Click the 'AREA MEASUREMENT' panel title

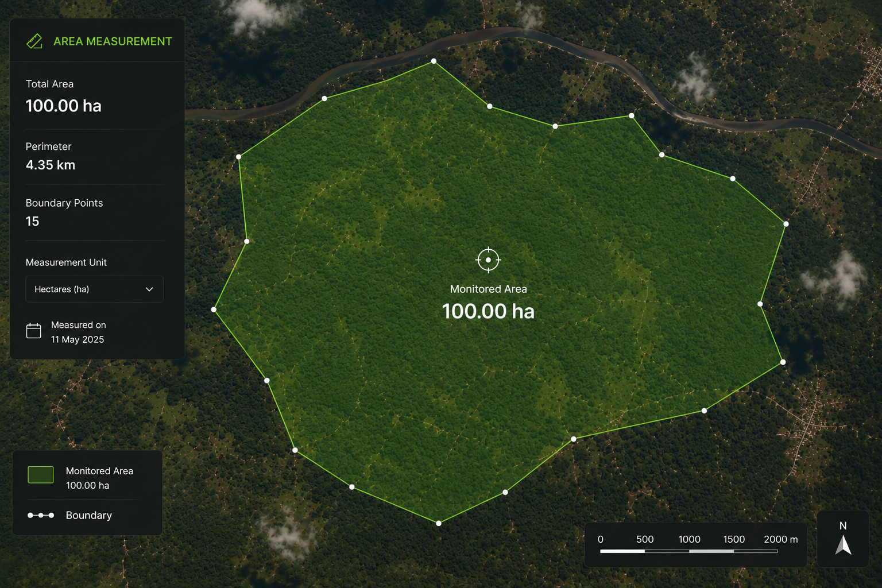pos(113,41)
